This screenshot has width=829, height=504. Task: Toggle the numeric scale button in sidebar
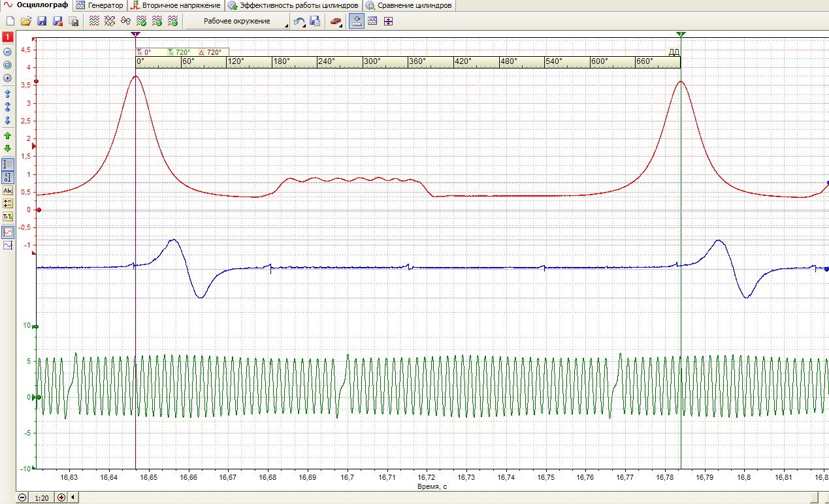[8, 177]
